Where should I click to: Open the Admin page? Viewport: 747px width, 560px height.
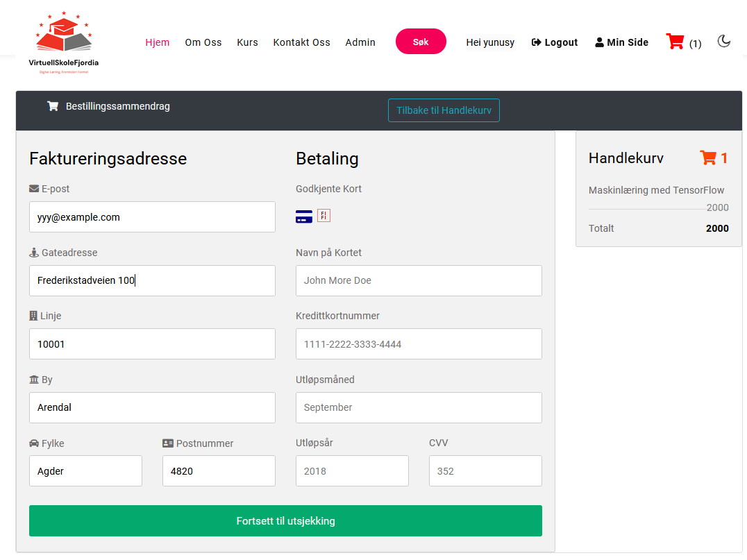pos(360,42)
